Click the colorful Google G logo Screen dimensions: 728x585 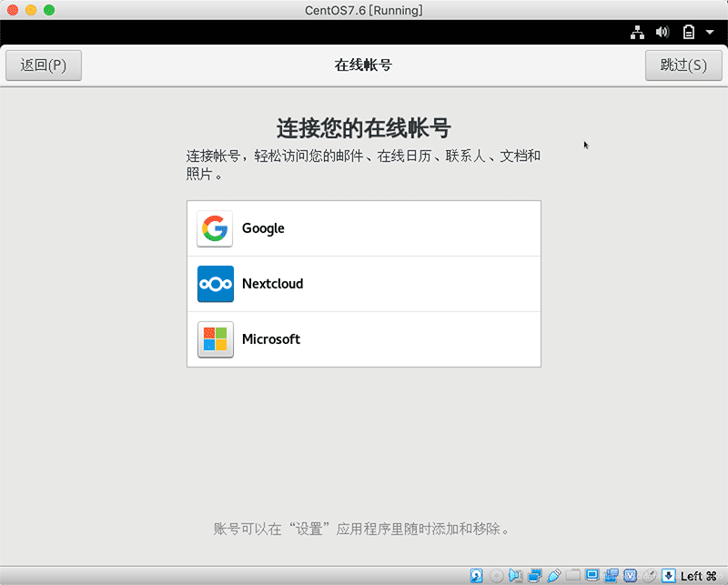click(215, 227)
